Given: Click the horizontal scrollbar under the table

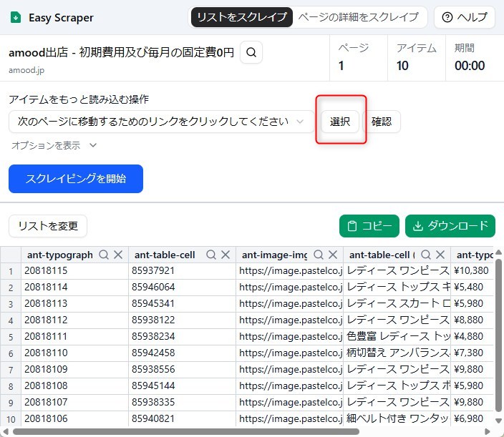Looking at the screenshot, I should pyautogui.click(x=186, y=431).
